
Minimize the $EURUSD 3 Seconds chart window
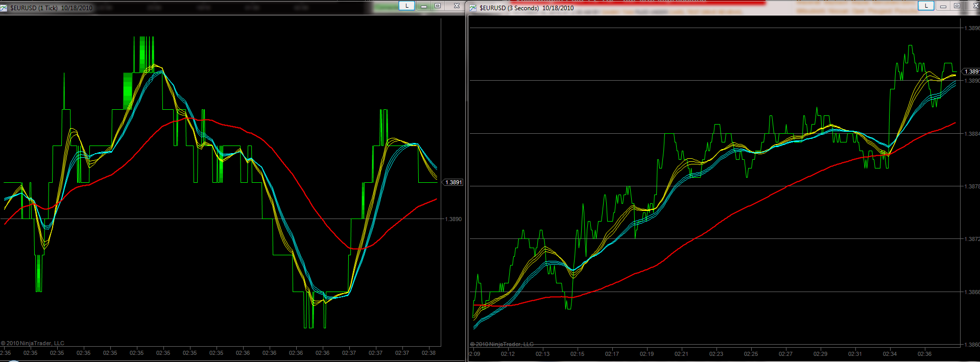(x=943, y=6)
